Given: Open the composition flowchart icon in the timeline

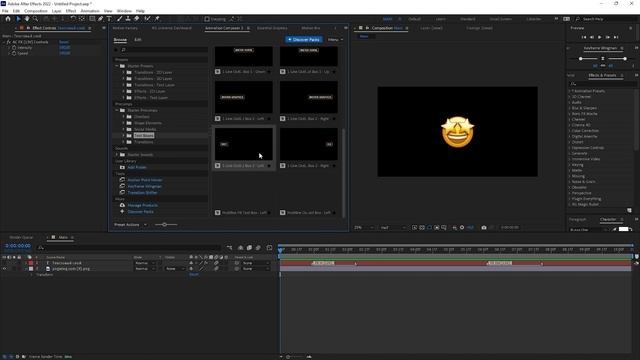Looking at the screenshot, I should pos(229,248).
